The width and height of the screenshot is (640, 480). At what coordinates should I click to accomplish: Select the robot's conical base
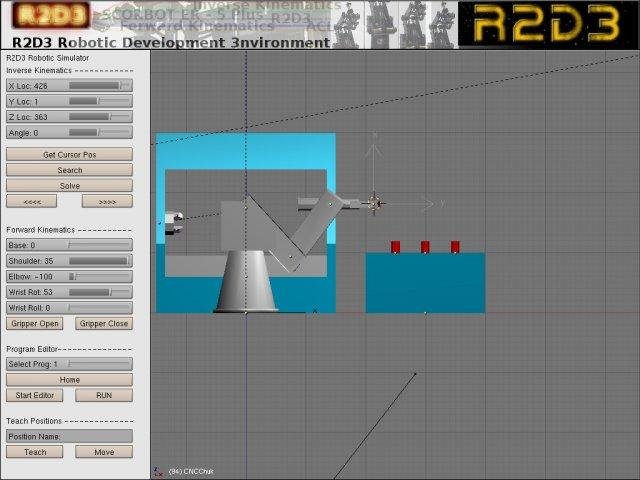[246, 282]
